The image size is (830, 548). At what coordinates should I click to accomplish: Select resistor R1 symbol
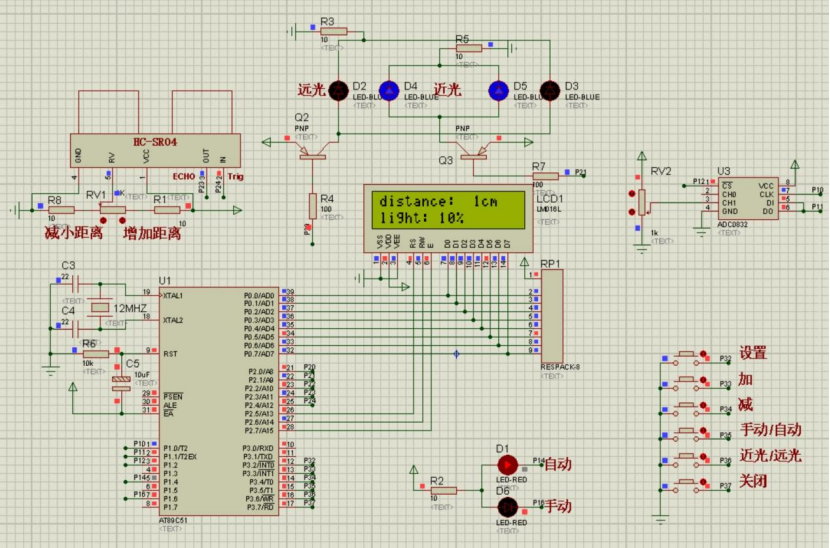pos(167,210)
